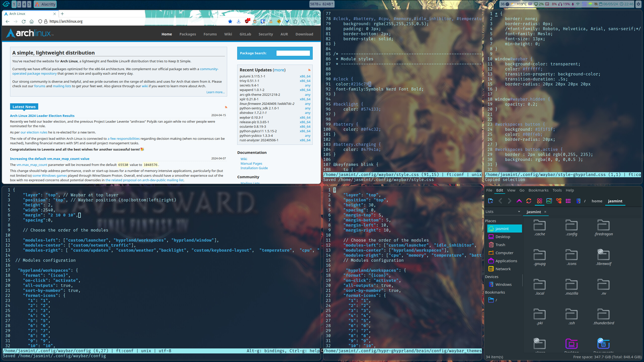Select Windows device in sidebar
This screenshot has height=362, width=644.
504,284
